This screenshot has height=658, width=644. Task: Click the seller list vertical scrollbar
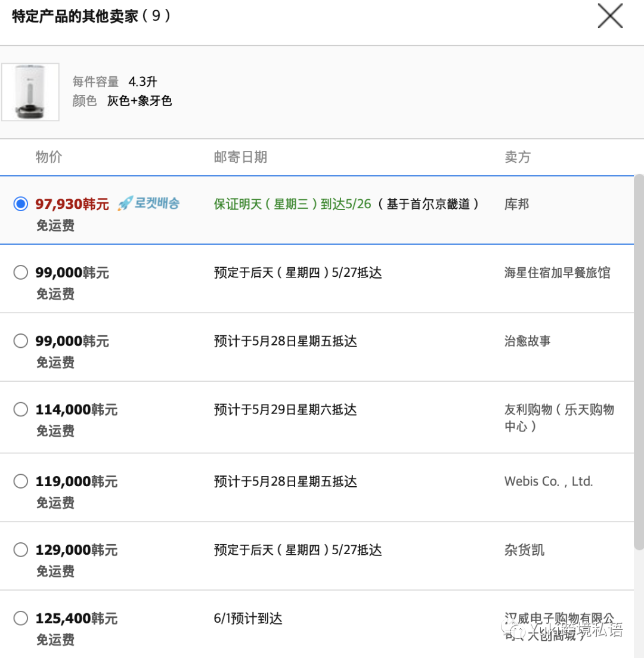(x=639, y=358)
